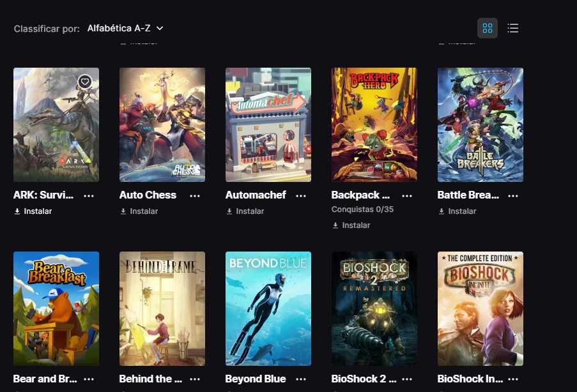
Task: Switch to list view layout
Action: [512, 28]
